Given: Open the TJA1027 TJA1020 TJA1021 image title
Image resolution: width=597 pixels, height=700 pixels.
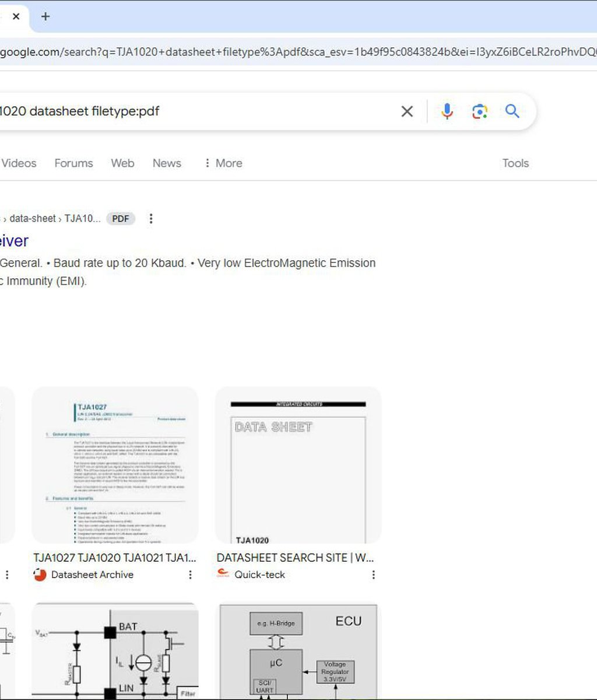Looking at the screenshot, I should pos(115,558).
